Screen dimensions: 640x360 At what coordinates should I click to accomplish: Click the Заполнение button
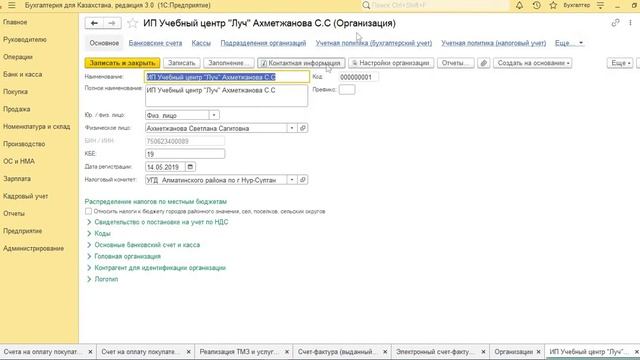coord(229,63)
